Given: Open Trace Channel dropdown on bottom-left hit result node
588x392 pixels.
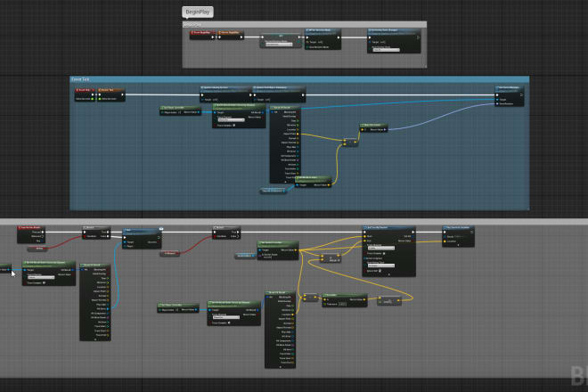Looking at the screenshot, I should 41,277.
